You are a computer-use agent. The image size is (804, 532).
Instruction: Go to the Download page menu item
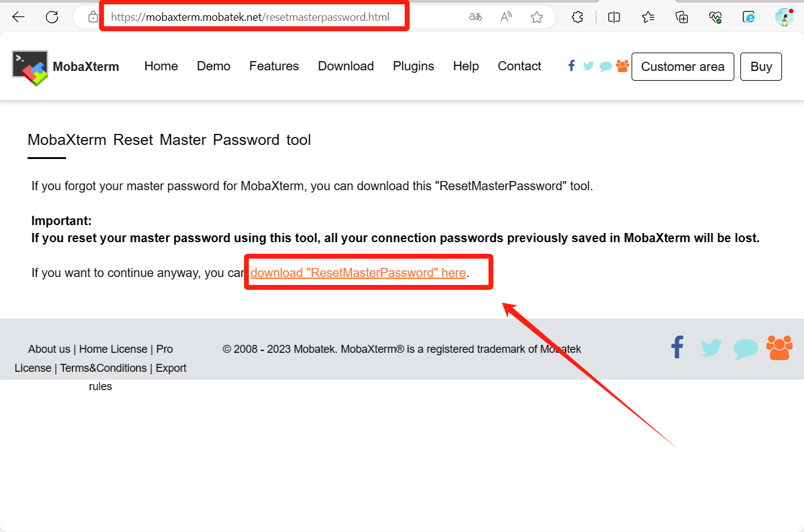[x=345, y=66]
